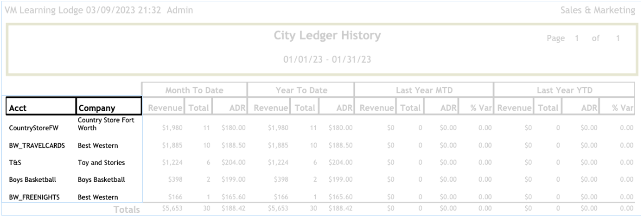Screen dimensions: 644x217
Task: Click the Year To Date group header
Action: (301, 91)
